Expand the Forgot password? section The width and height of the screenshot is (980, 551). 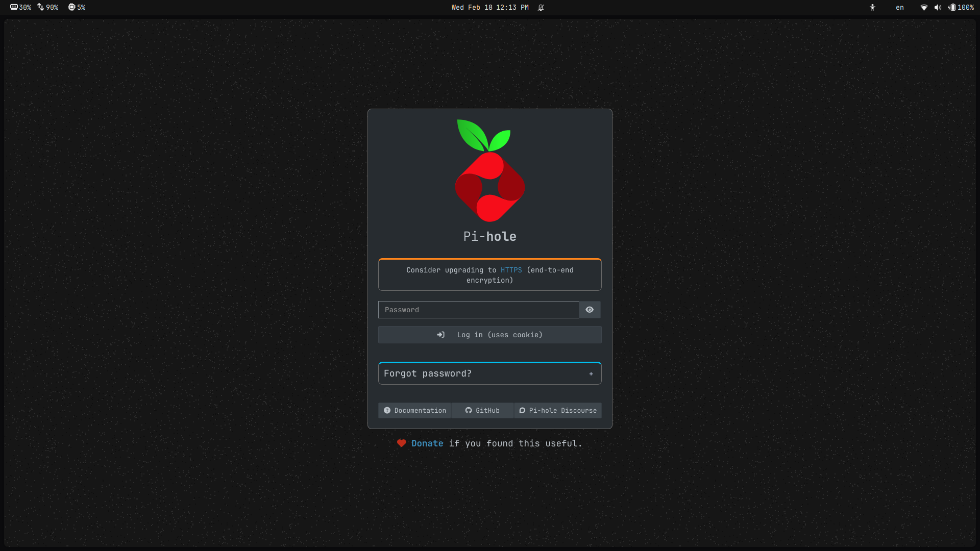[x=428, y=373]
